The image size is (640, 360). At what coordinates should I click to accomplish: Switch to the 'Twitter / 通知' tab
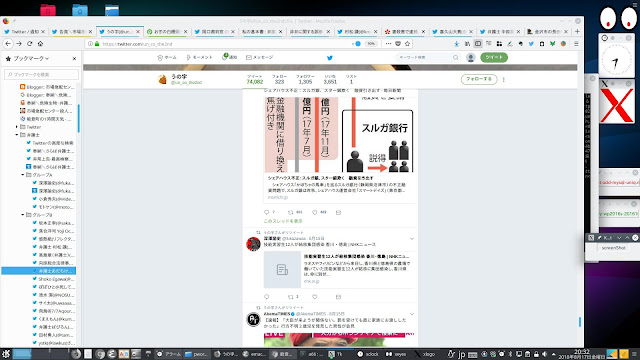click(24, 31)
